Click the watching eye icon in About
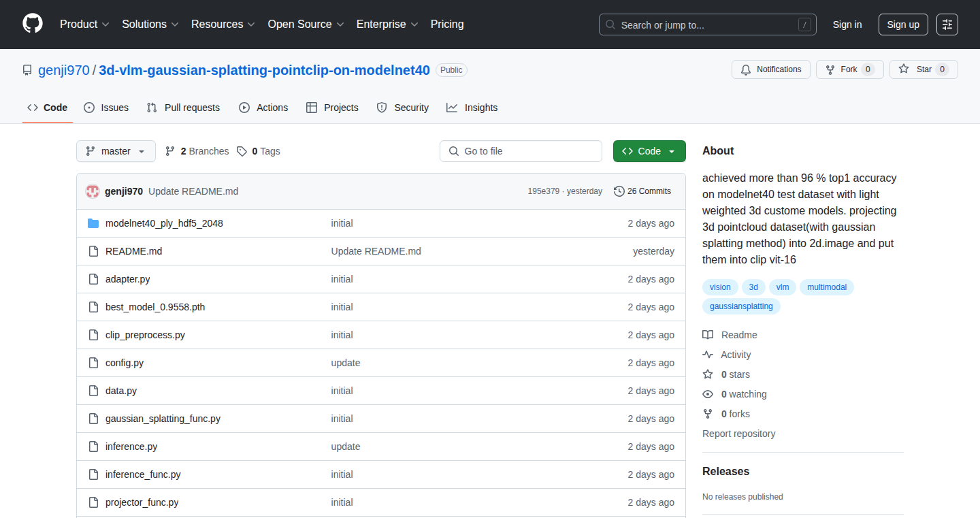The height and width of the screenshot is (518, 980). click(x=708, y=394)
